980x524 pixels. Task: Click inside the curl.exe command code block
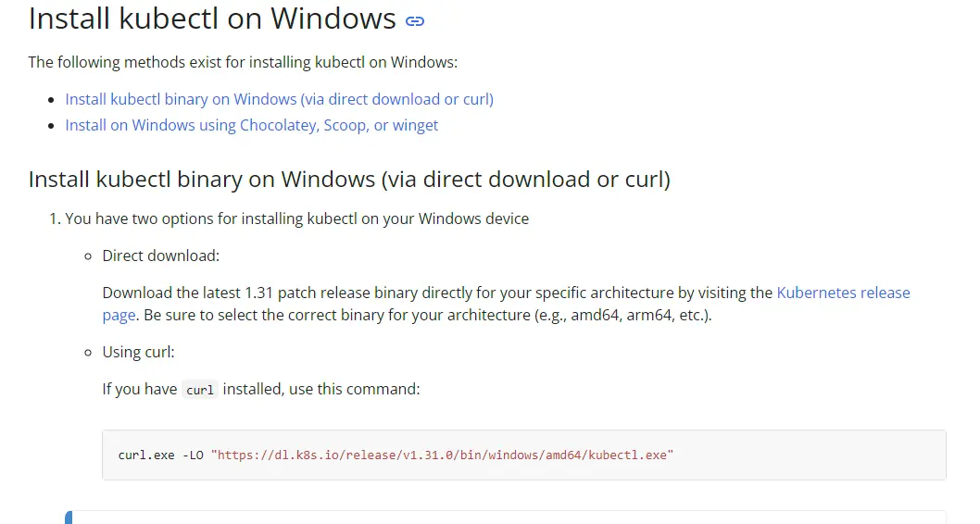click(523, 455)
